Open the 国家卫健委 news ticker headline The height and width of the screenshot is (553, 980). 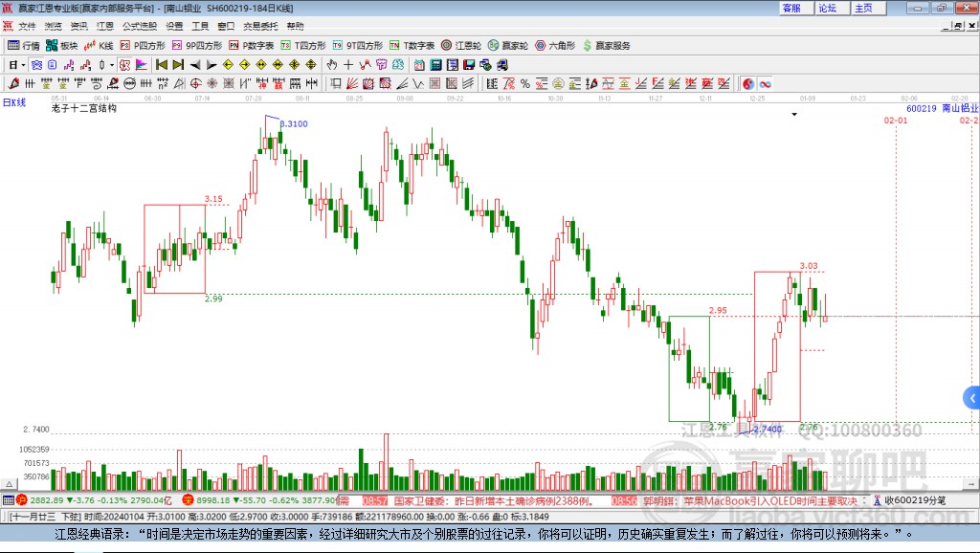pos(494,500)
